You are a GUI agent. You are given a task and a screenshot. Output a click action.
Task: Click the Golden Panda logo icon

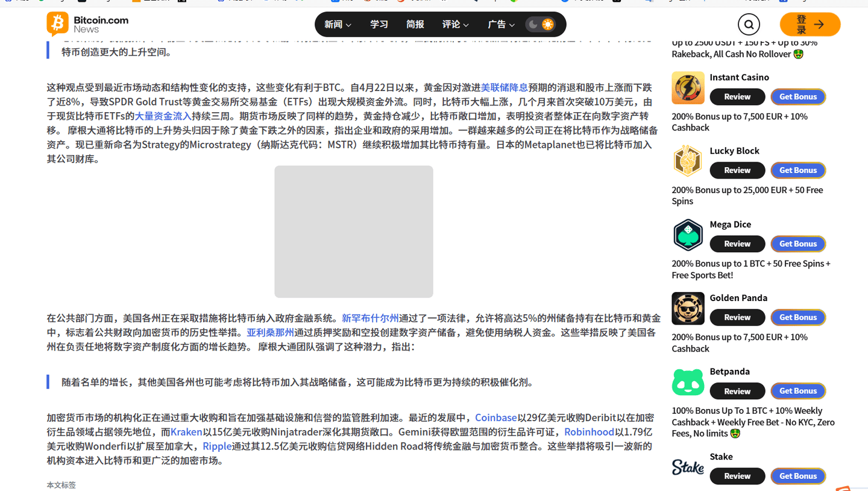pos(688,309)
